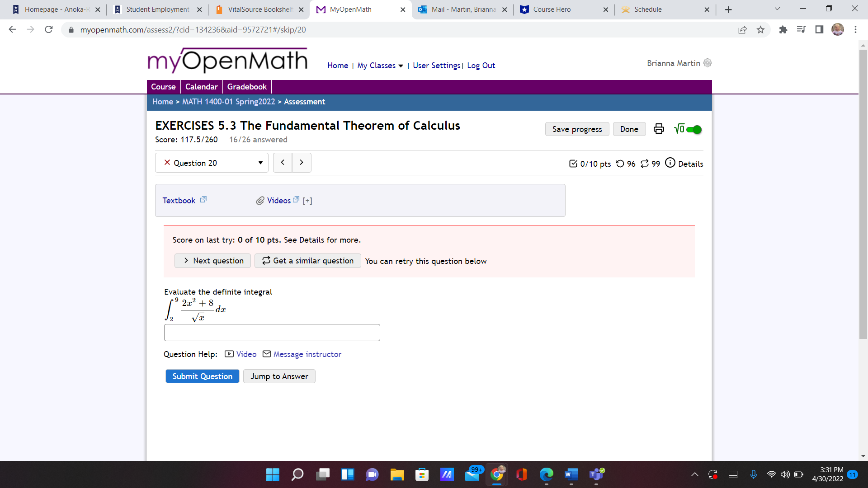
Task: Toggle the MathQuill equation editor switch
Action: (x=693, y=130)
